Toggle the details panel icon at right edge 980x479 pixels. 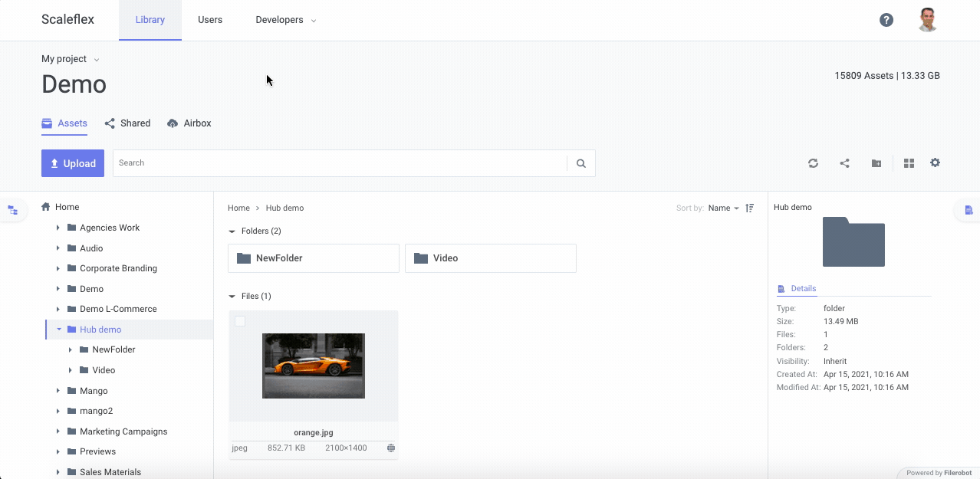[x=968, y=210]
